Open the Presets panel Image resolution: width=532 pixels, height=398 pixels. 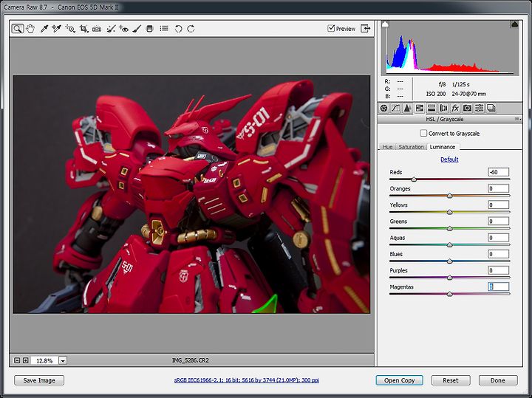point(479,108)
